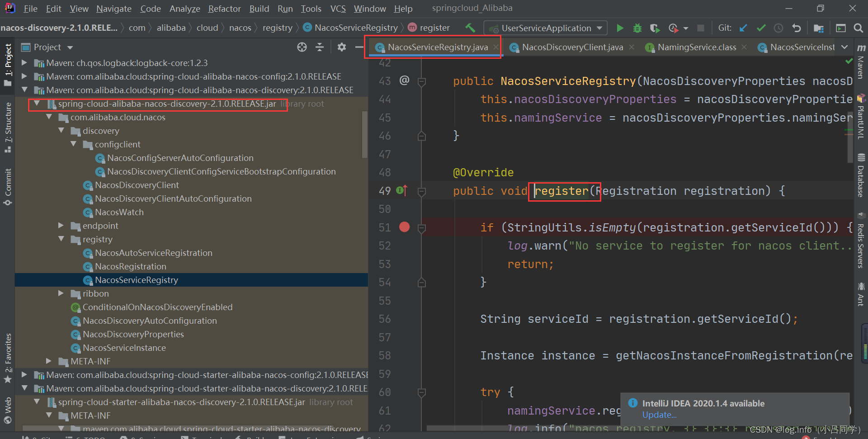Open the Refactor menu
The width and height of the screenshot is (868, 439).
point(224,9)
